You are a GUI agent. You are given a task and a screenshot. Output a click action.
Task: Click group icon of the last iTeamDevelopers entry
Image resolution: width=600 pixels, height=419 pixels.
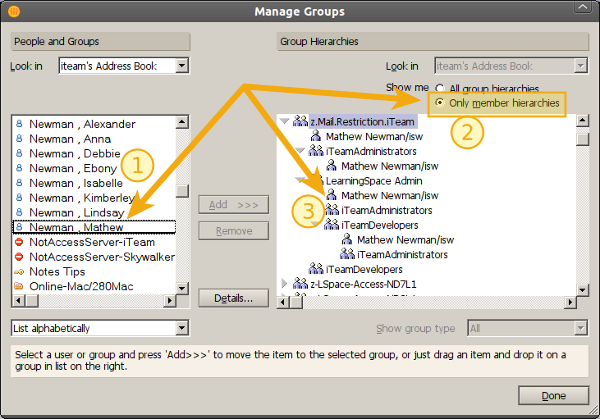point(316,269)
